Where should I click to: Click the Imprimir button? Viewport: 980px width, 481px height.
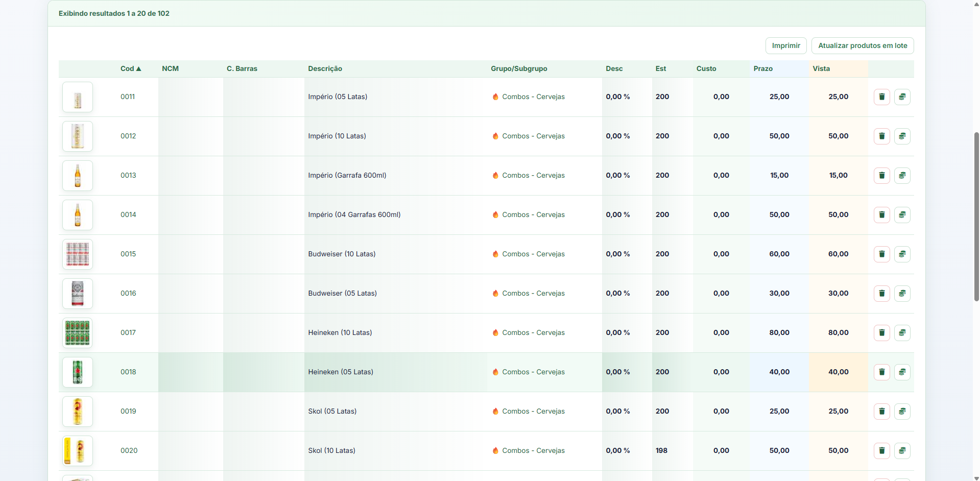786,45
